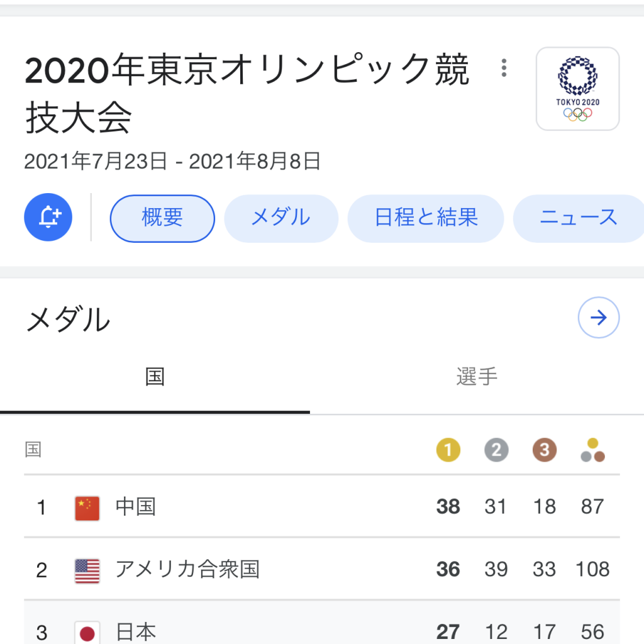Switch to the 国 tab
Image resolution: width=644 pixels, height=644 pixels.
(x=155, y=377)
